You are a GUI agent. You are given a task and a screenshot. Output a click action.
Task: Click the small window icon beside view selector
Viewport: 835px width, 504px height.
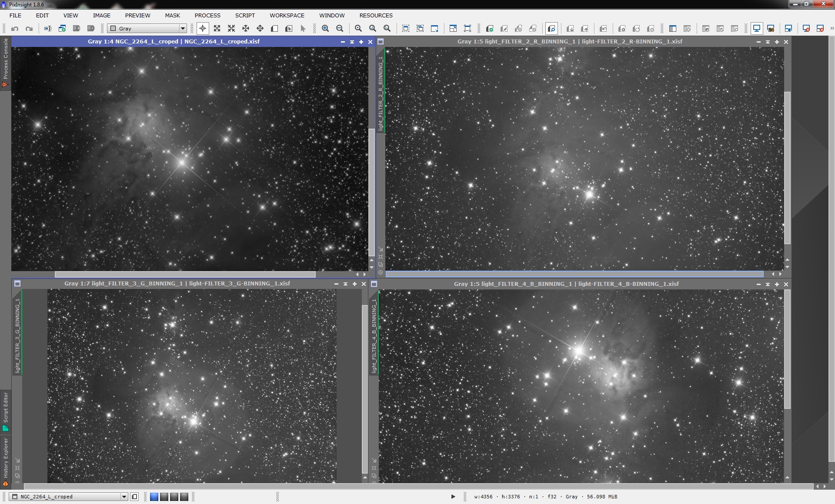134,497
